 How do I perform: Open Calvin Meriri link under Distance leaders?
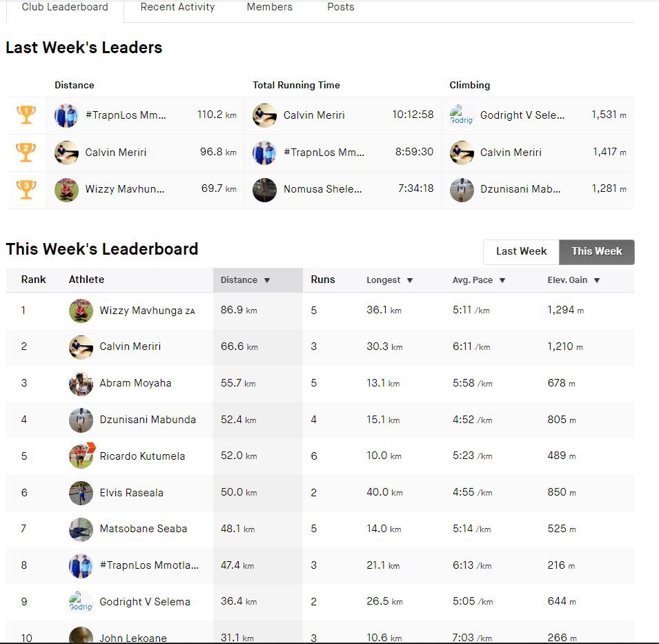tap(115, 152)
